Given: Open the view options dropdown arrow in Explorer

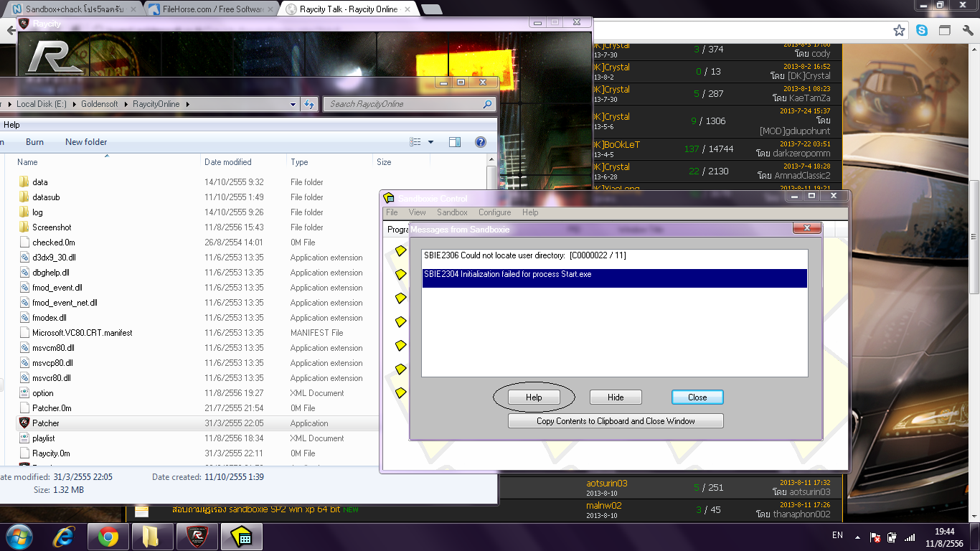Looking at the screenshot, I should pyautogui.click(x=430, y=142).
